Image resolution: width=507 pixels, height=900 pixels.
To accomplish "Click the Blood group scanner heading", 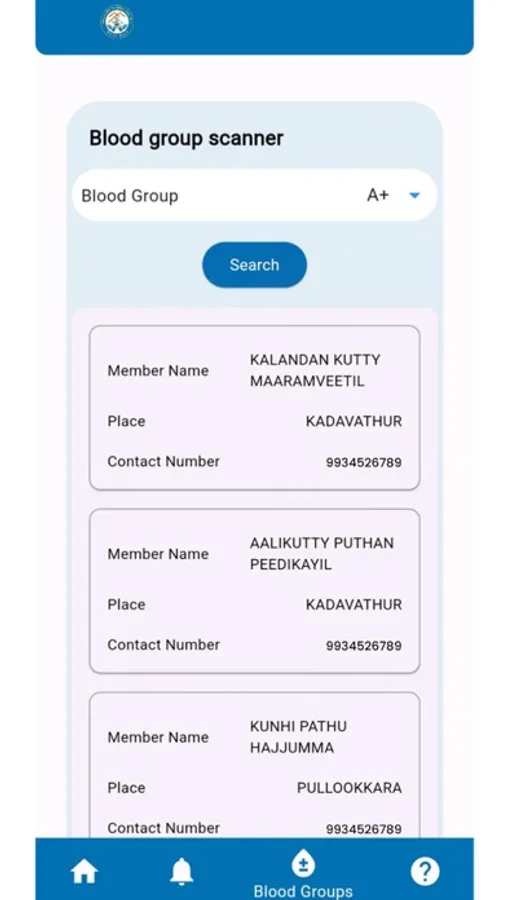I will tap(186, 138).
